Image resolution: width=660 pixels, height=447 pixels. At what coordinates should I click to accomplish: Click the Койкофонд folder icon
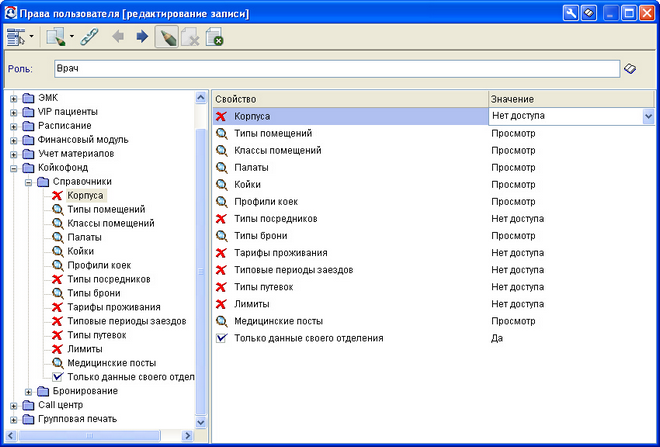(x=28, y=168)
